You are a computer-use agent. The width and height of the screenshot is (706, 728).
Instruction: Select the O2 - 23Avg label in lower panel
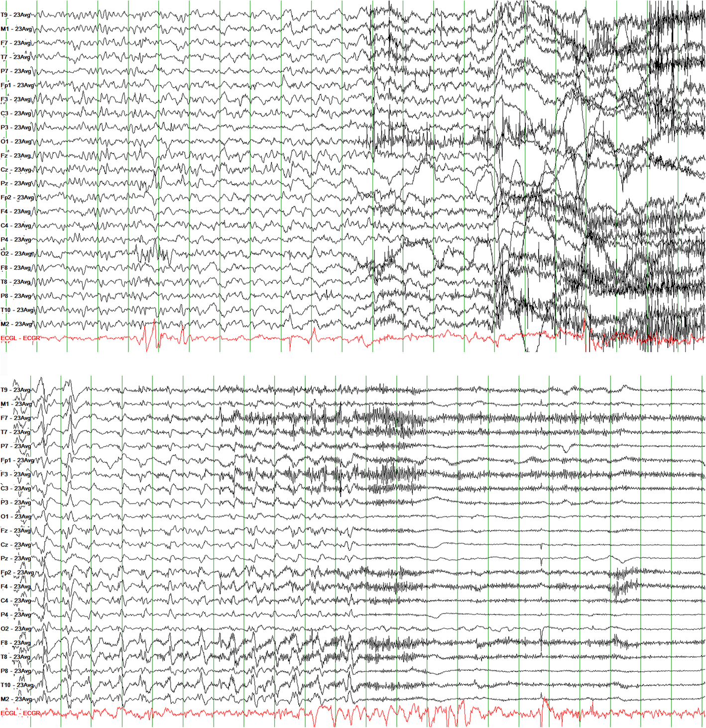click(x=15, y=629)
